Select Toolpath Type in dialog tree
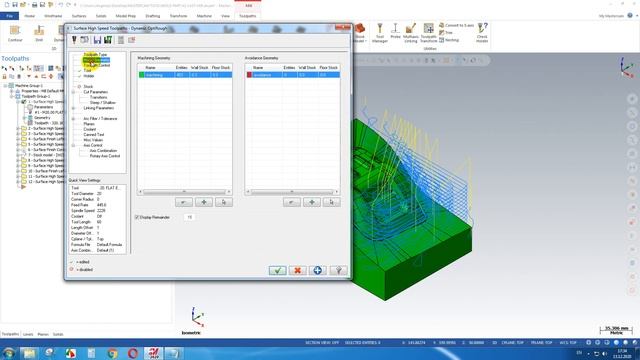 (95, 54)
